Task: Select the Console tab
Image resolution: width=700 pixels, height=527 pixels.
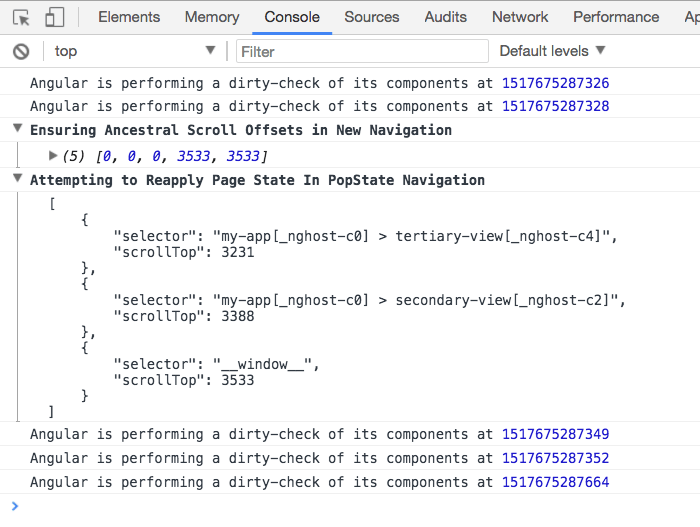Action: tap(292, 17)
